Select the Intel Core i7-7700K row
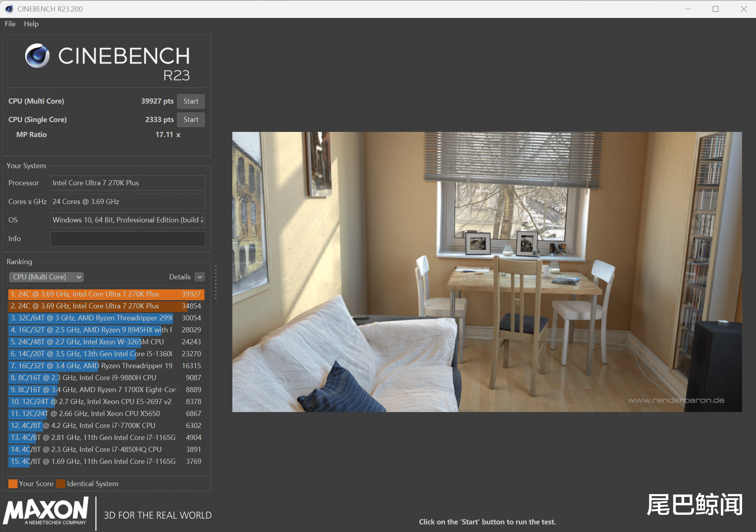The height and width of the screenshot is (532, 756). coord(106,426)
